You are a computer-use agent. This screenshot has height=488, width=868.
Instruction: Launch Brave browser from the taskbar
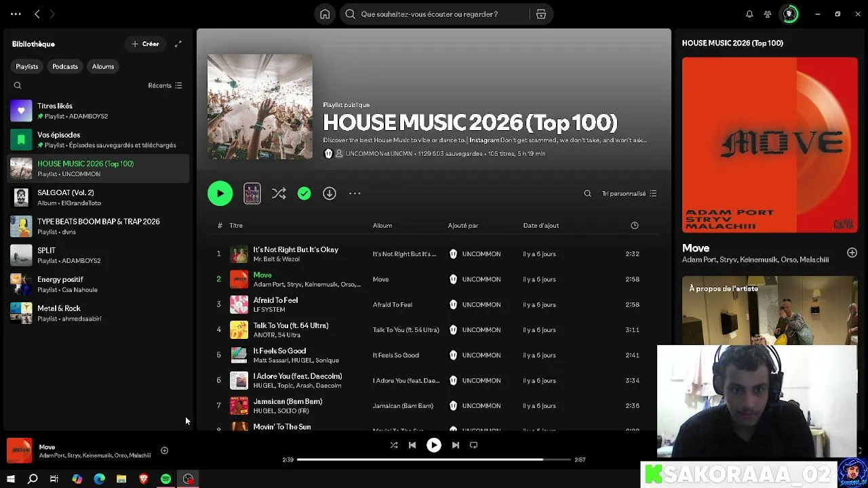pos(144,479)
